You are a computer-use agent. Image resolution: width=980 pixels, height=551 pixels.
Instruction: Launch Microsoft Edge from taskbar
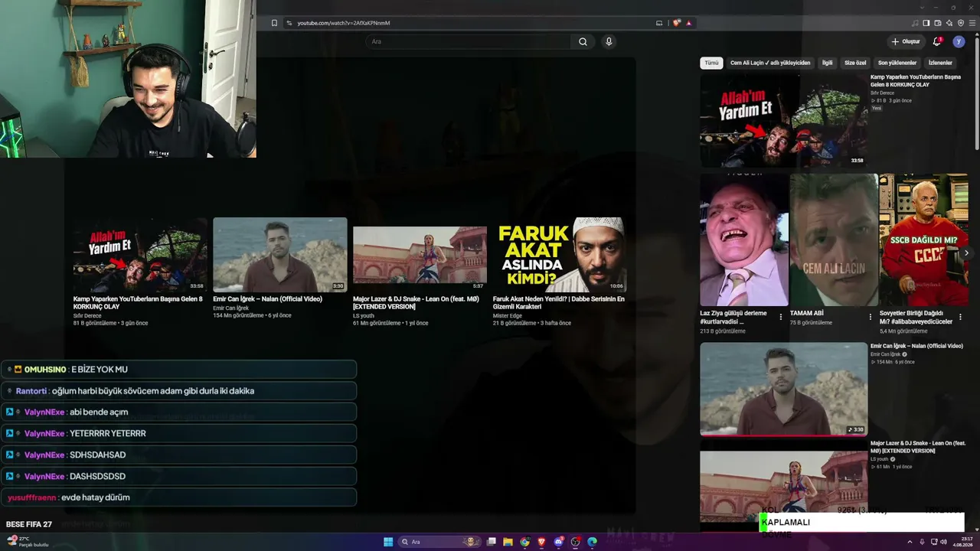click(x=593, y=542)
